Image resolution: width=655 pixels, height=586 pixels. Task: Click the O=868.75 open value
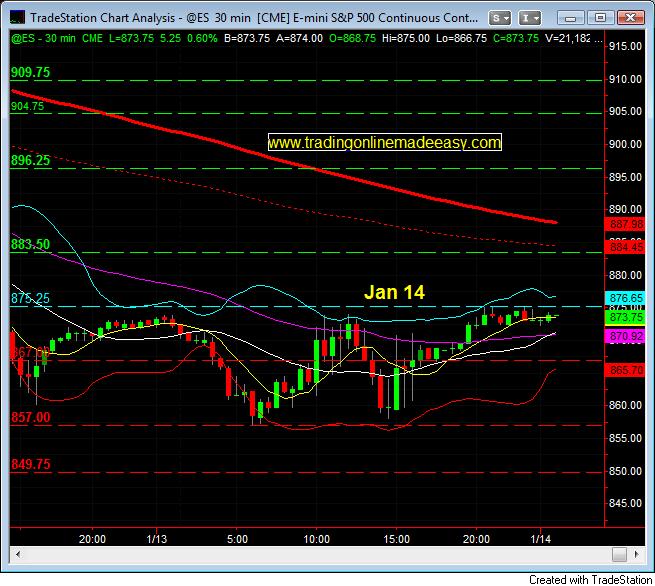coord(352,38)
